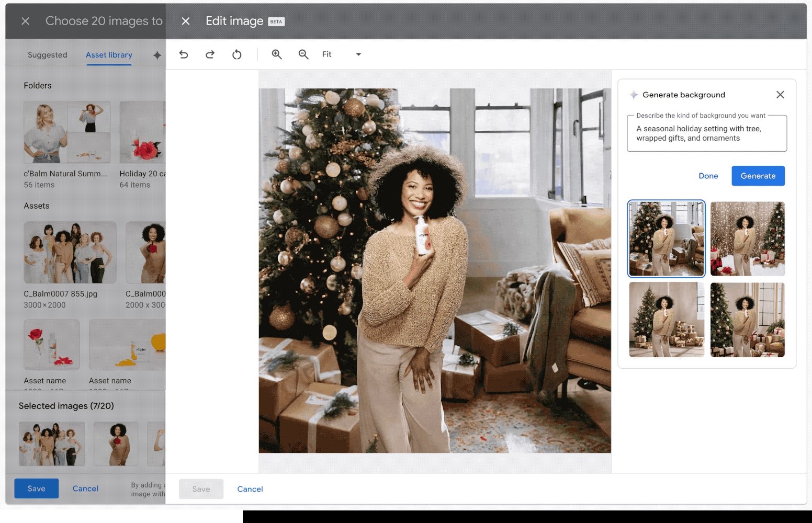The image size is (812, 523).
Task: Close the Edit image dialog
Action: coord(185,21)
